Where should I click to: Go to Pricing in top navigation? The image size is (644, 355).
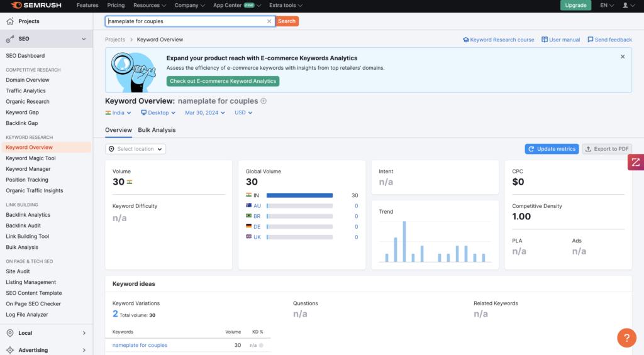[116, 5]
